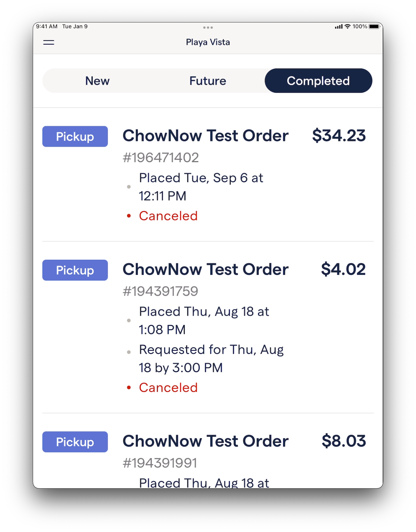Screen dimensions: 416x532
Task: Select the Completed orders tab
Action: click(318, 81)
